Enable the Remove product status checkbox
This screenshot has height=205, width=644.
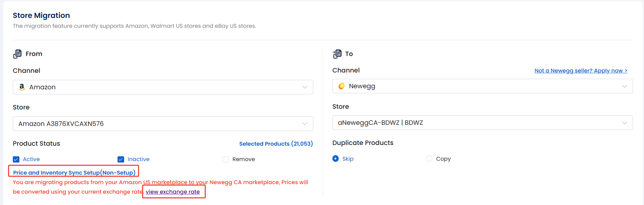point(226,159)
